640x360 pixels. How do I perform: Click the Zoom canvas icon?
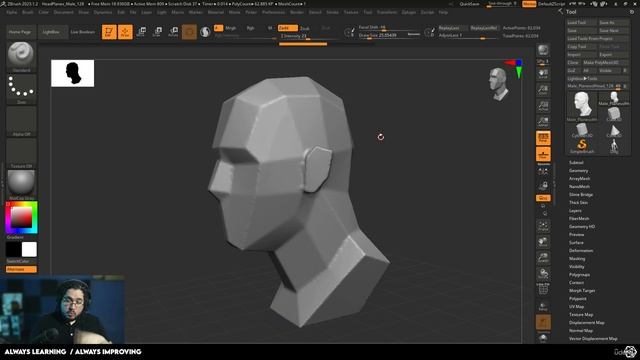pos(543,90)
